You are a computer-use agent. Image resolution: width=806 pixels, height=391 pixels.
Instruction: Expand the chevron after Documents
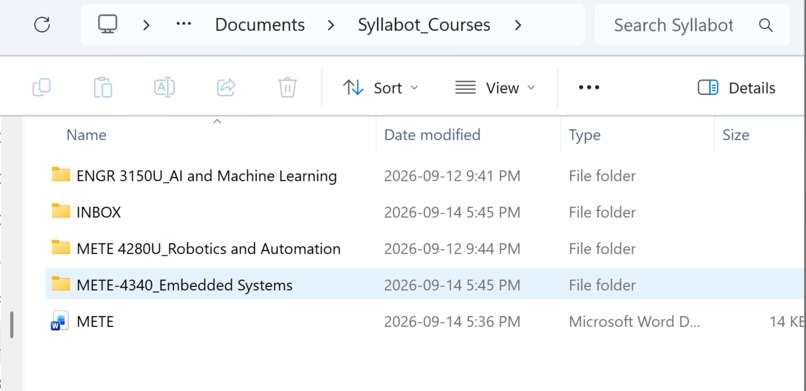(x=331, y=25)
